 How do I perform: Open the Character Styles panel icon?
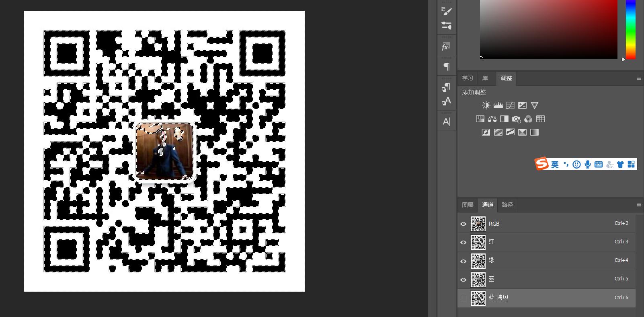[x=446, y=101]
